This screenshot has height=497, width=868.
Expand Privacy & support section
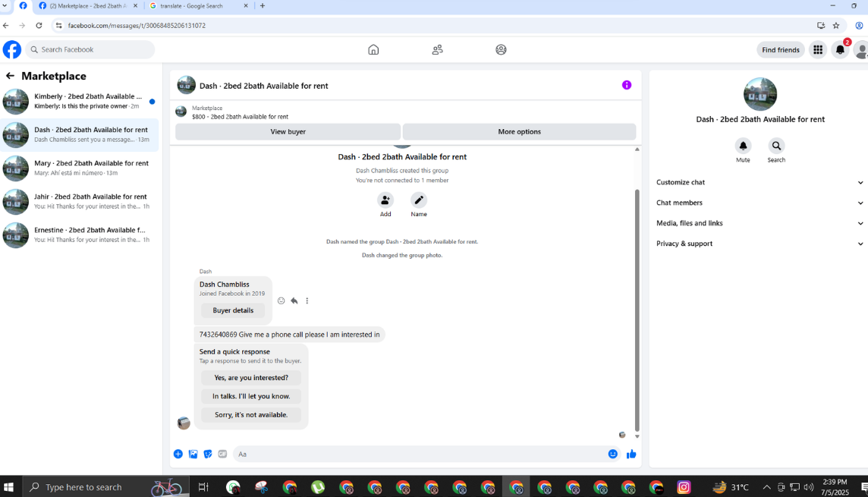click(759, 244)
